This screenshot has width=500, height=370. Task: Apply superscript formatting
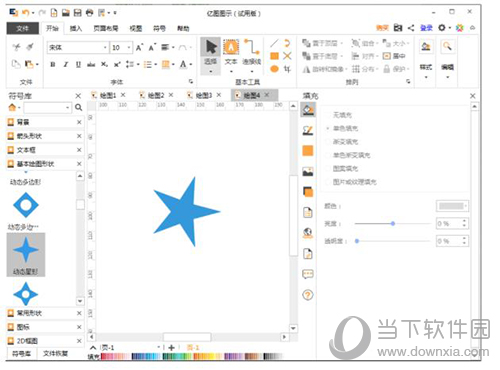pos(117,64)
